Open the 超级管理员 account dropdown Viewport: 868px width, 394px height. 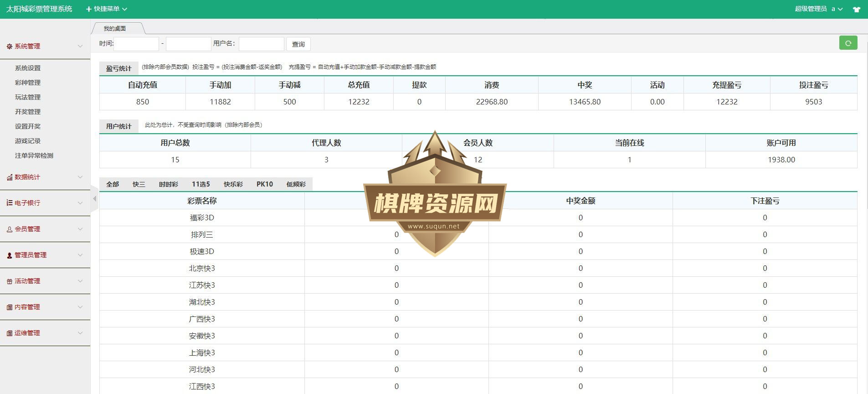click(819, 9)
